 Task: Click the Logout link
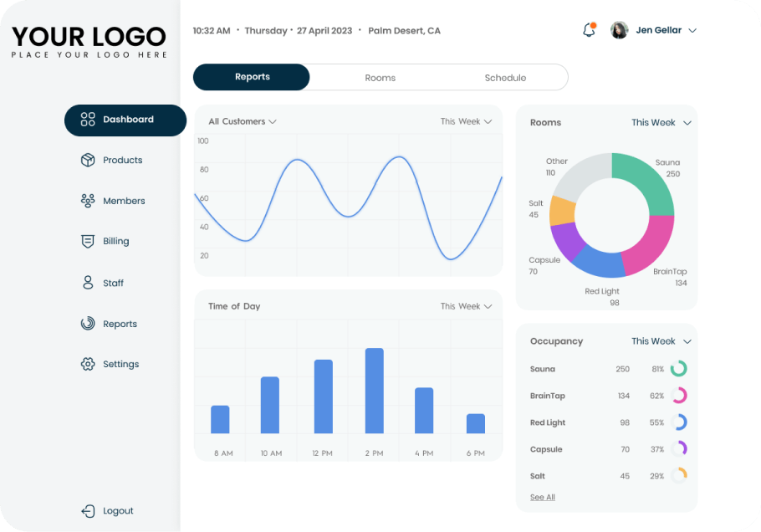pyautogui.click(x=107, y=510)
